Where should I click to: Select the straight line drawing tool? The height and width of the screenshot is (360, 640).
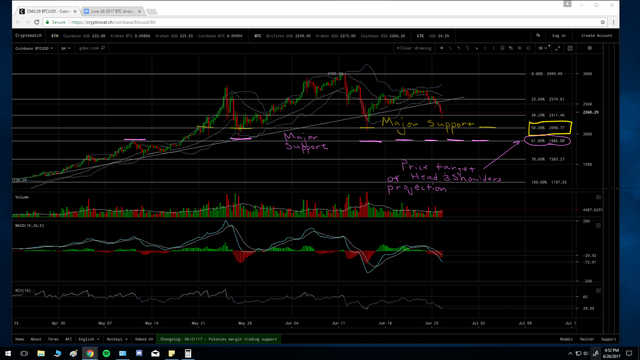pos(450,48)
